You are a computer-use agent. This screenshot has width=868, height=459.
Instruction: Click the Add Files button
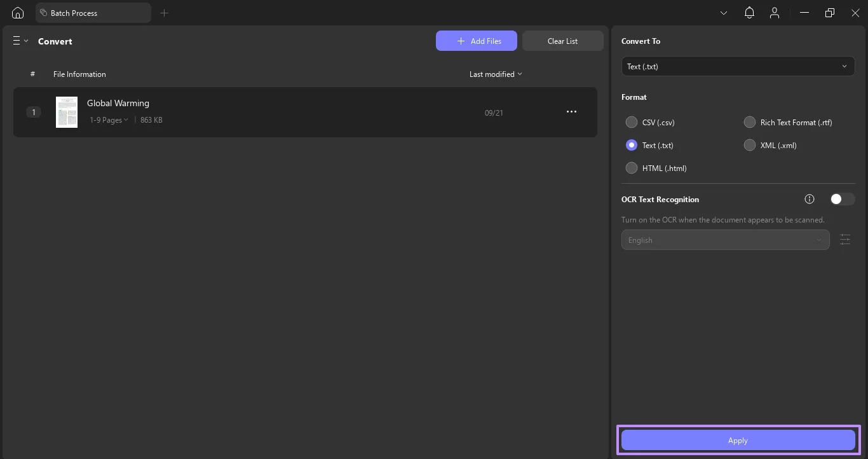pyautogui.click(x=476, y=41)
